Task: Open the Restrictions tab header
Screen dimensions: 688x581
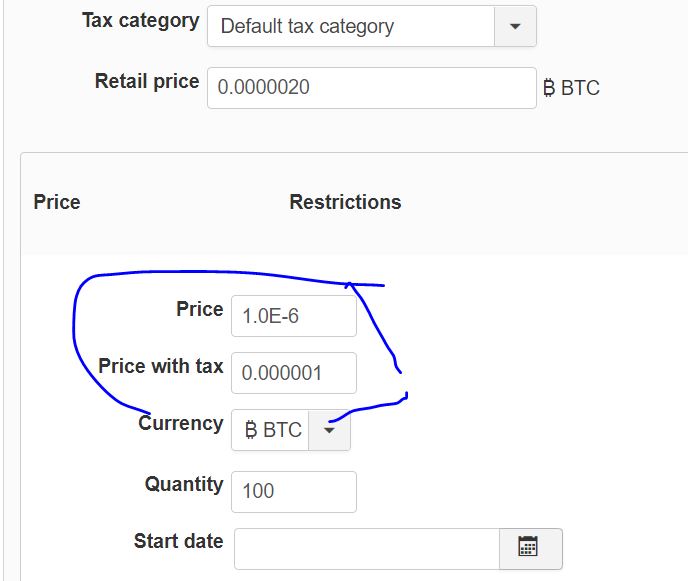Action: click(345, 202)
